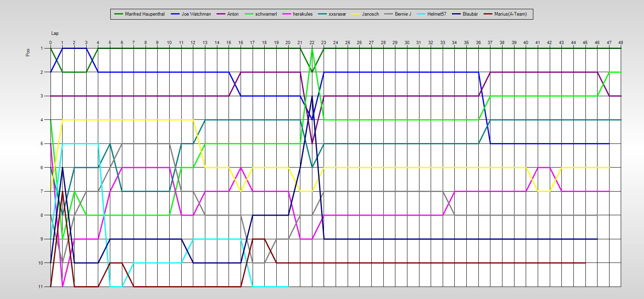The image size is (644, 299).
Task: Click the yellow Janosch legend swatch
Action: [x=356, y=14]
